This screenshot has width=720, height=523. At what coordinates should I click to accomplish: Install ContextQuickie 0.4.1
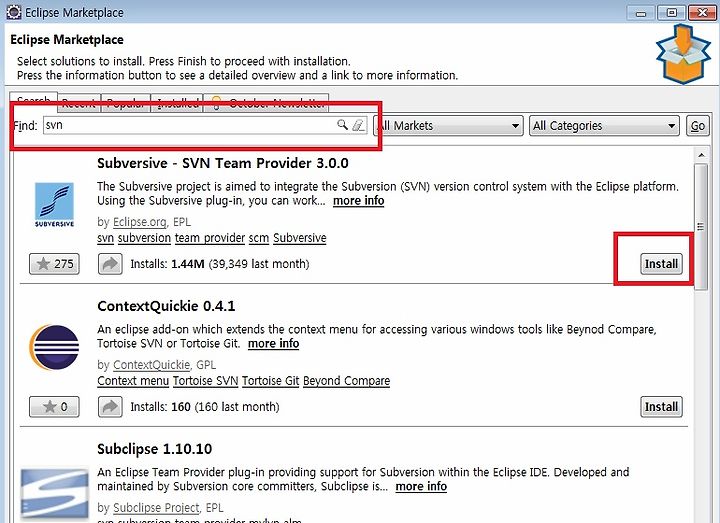click(x=661, y=407)
